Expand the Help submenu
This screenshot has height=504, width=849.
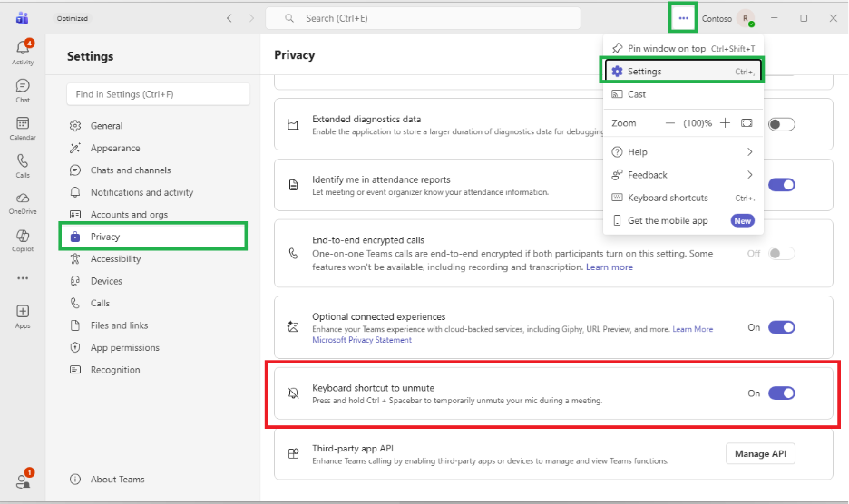(x=683, y=152)
